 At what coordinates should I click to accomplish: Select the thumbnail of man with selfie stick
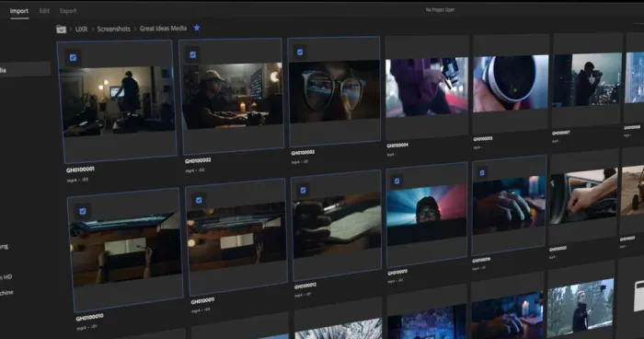[581, 309]
